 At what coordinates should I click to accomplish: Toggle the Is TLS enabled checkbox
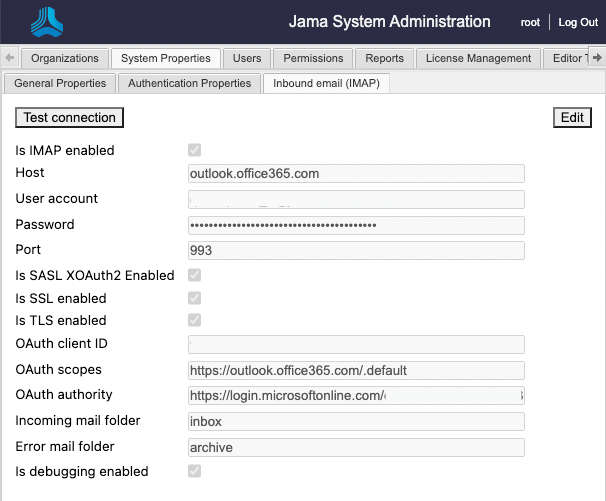(x=194, y=320)
